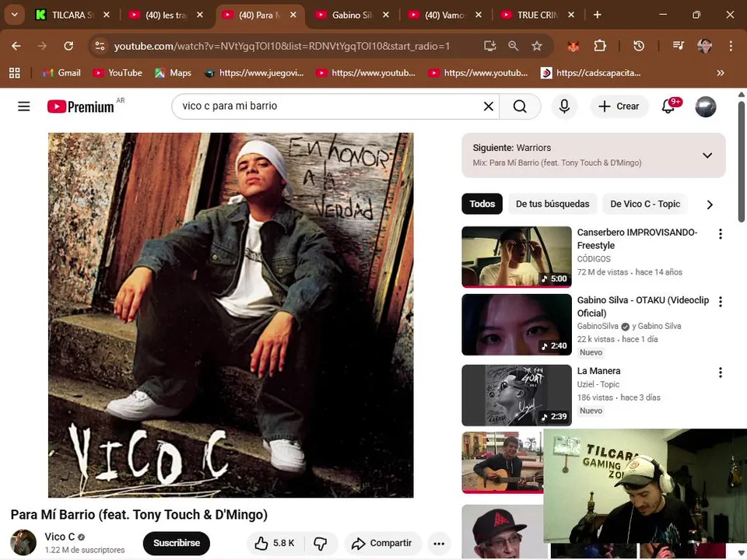Open the tab search dropdown arrow
This screenshot has width=747, height=560.
point(14,15)
